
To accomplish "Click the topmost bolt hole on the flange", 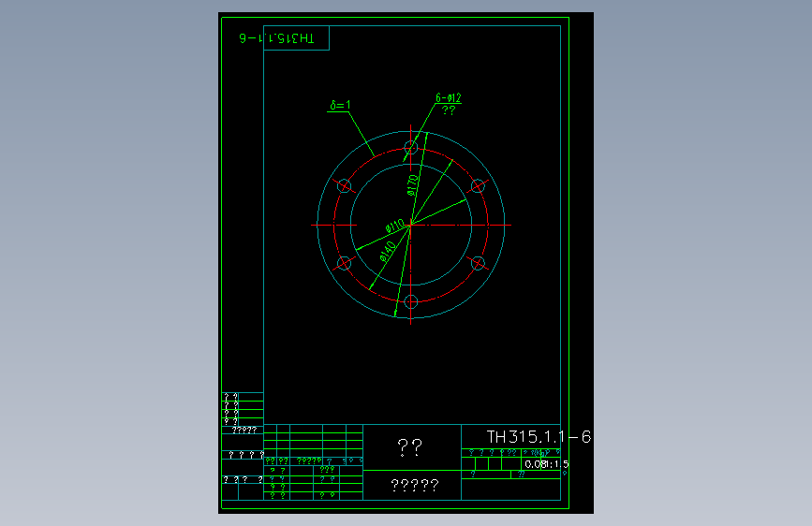I will click(x=410, y=148).
